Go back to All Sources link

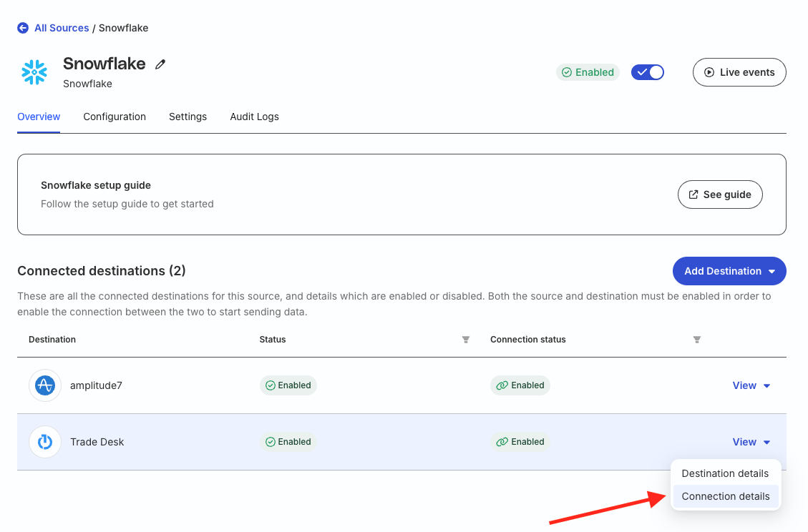pyautogui.click(x=62, y=28)
